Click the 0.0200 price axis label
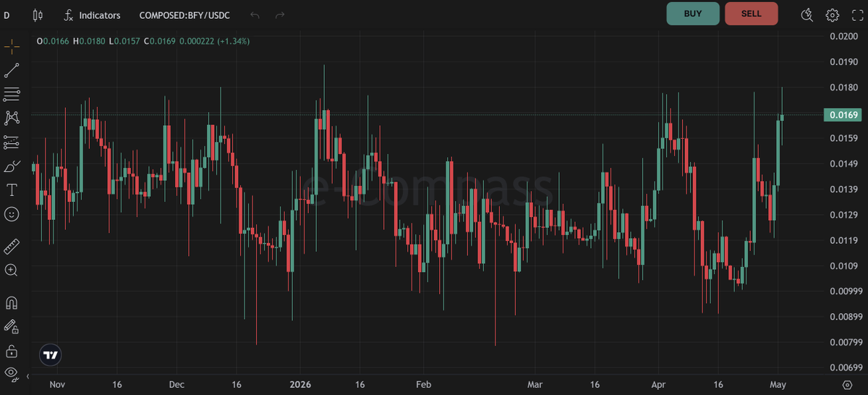 coord(843,37)
